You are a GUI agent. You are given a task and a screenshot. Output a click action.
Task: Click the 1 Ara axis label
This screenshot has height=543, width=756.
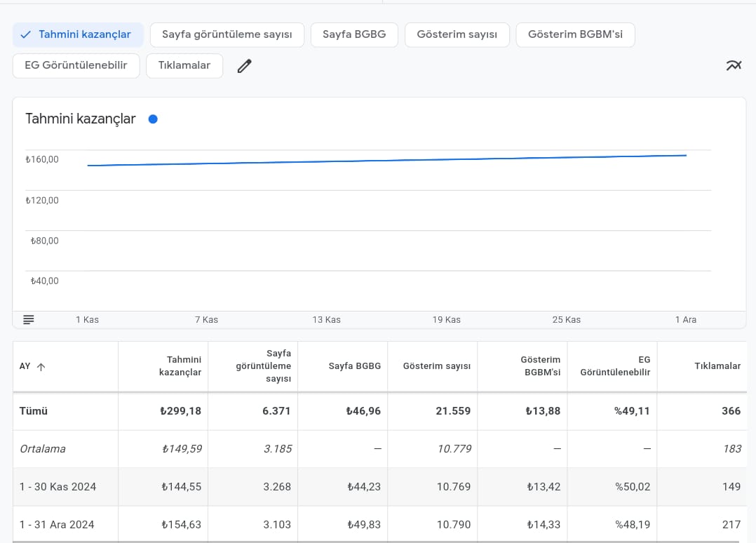pyautogui.click(x=686, y=320)
